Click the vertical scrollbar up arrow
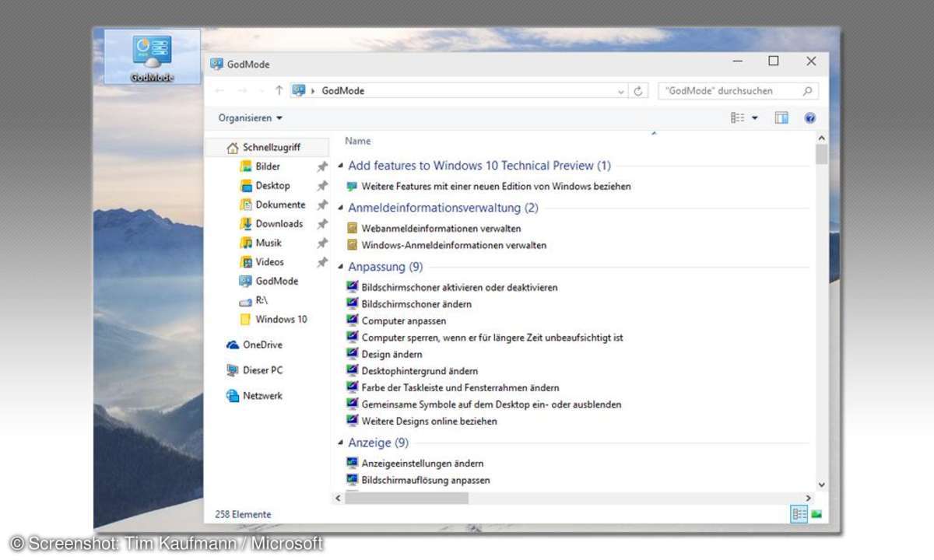The height and width of the screenshot is (560, 934). (822, 138)
